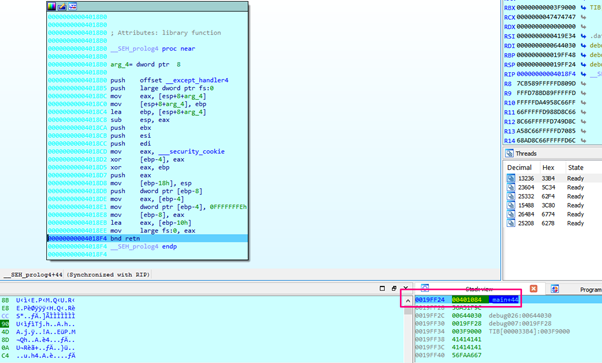
Task: Close the hex view panel
Action: pos(405,288)
